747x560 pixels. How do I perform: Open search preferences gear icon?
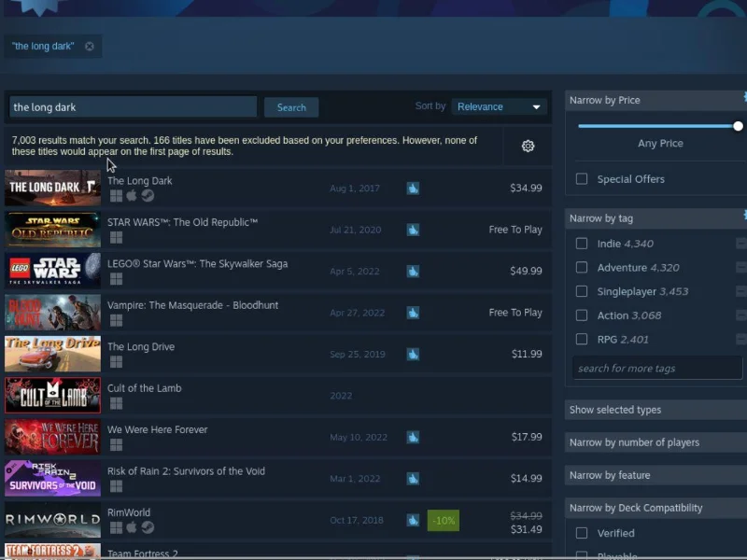pyautogui.click(x=528, y=147)
